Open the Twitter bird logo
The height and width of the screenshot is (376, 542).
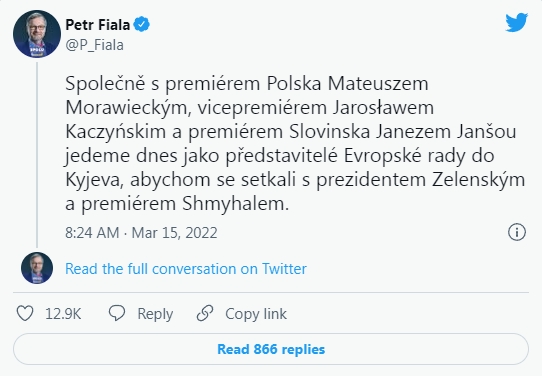pos(516,22)
